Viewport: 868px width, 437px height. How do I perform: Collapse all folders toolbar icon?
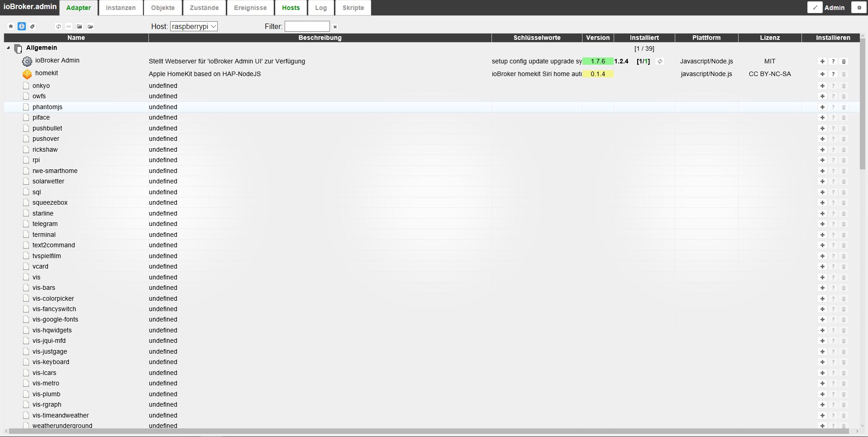point(80,26)
